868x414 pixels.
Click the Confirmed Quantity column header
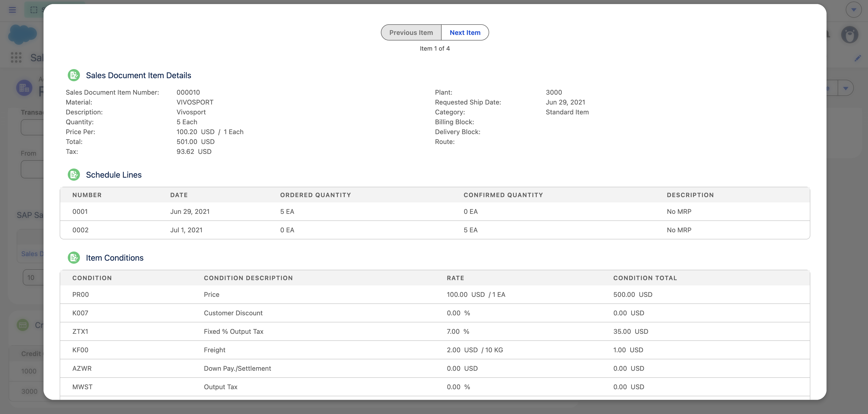coord(503,195)
